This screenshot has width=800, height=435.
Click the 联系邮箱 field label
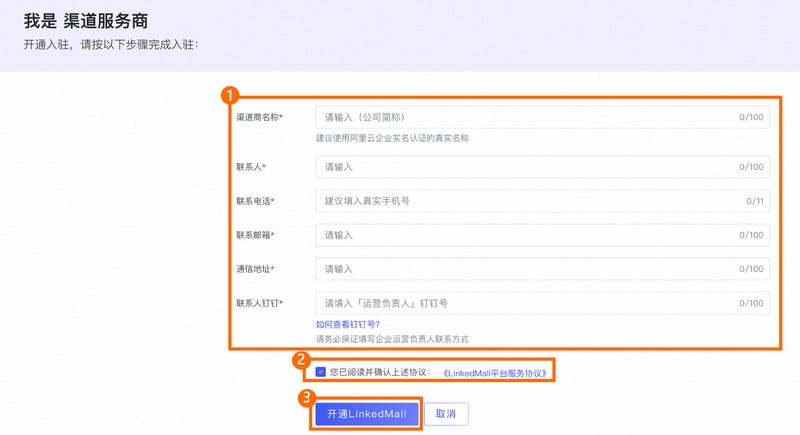click(255, 235)
